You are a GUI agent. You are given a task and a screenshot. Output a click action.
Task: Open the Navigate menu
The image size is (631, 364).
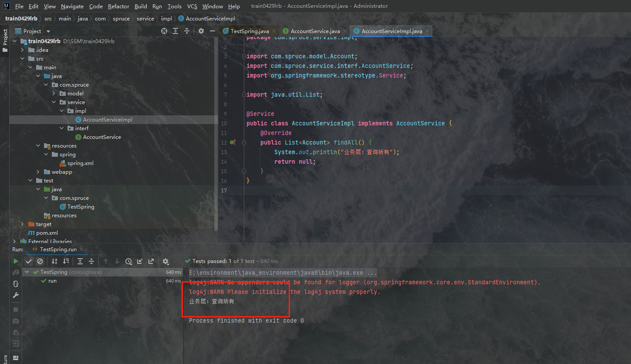pyautogui.click(x=72, y=6)
